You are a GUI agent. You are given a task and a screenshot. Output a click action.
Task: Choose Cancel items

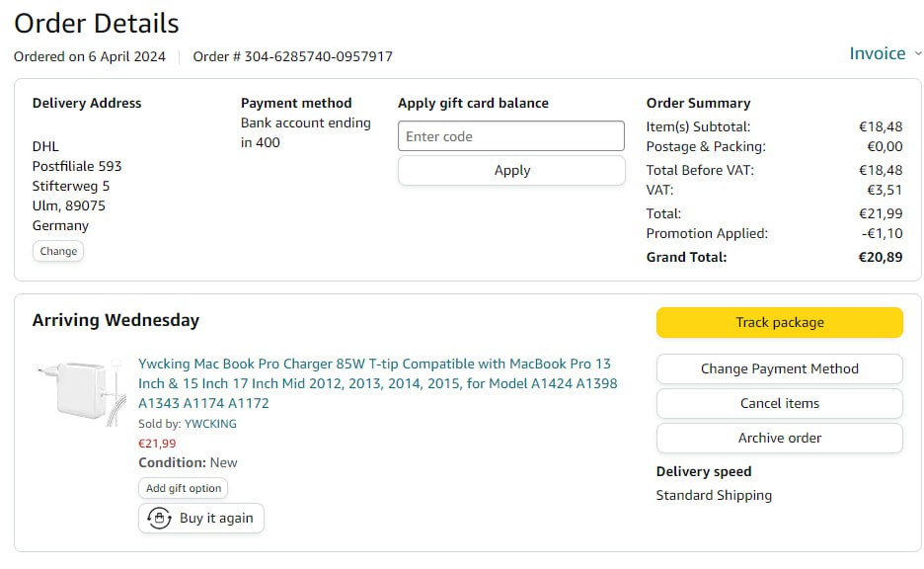click(779, 403)
